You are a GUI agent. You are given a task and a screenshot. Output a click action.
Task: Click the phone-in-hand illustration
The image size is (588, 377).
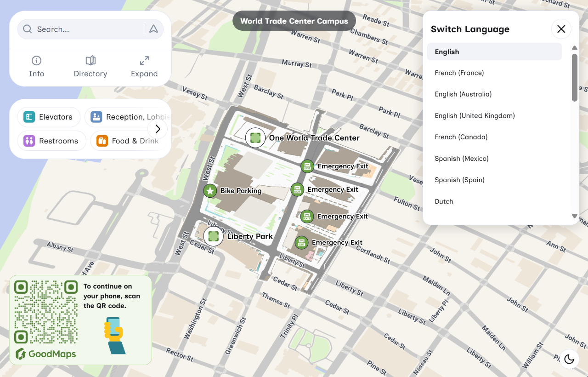[x=115, y=335]
